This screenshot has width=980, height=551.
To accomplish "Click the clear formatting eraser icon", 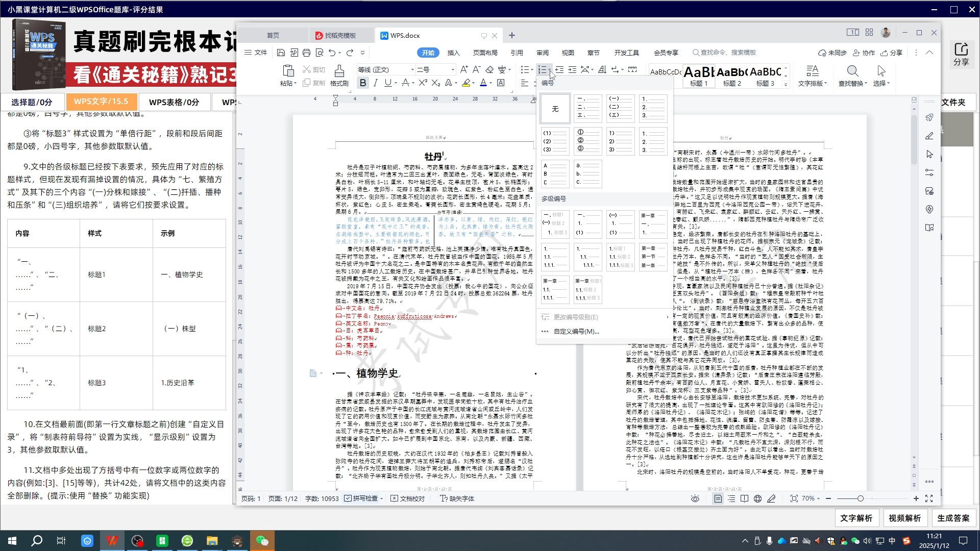I will 489,69.
